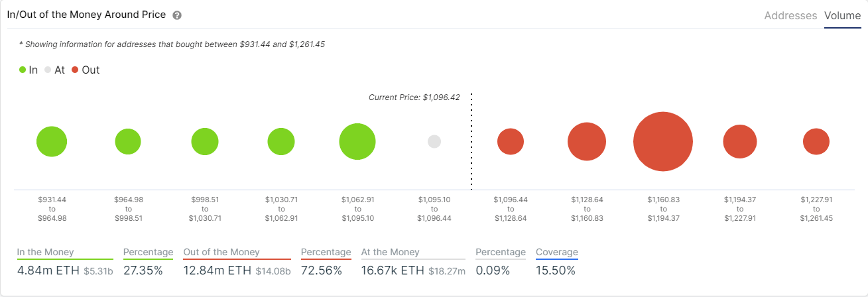Click the green bubble for $1,062.91 to $1,095.10
The width and height of the screenshot is (868, 297).
point(357,142)
